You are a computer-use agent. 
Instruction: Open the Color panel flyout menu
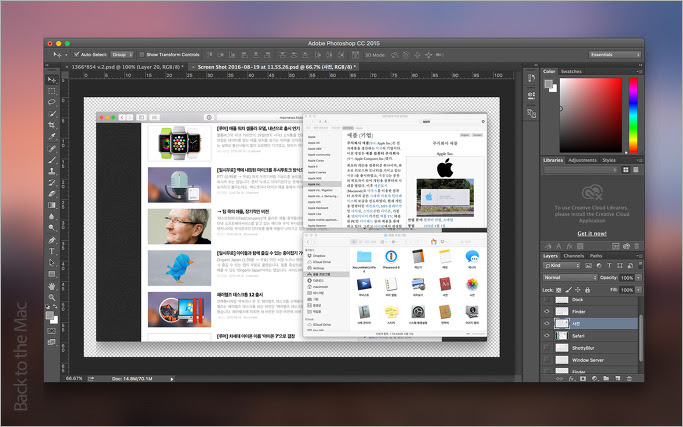(639, 71)
